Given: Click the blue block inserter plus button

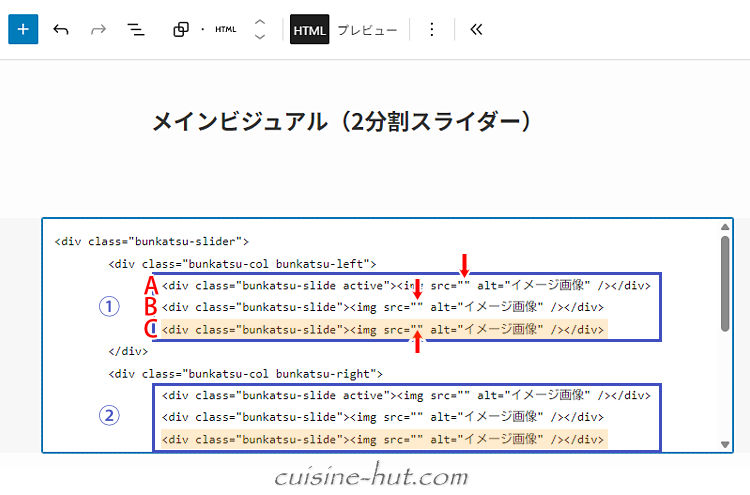Looking at the screenshot, I should [23, 29].
